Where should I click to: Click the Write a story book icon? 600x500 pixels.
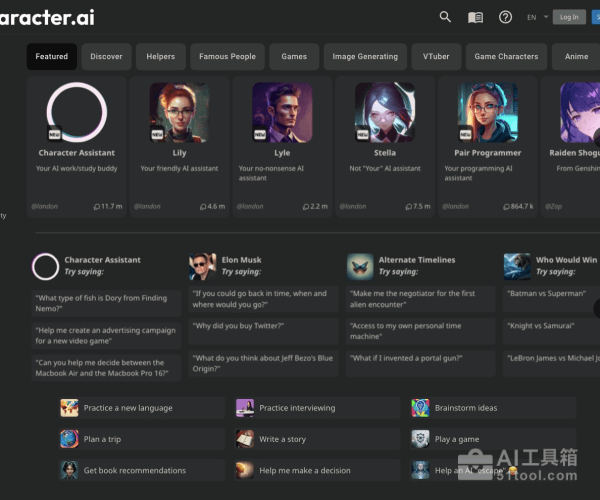245,439
